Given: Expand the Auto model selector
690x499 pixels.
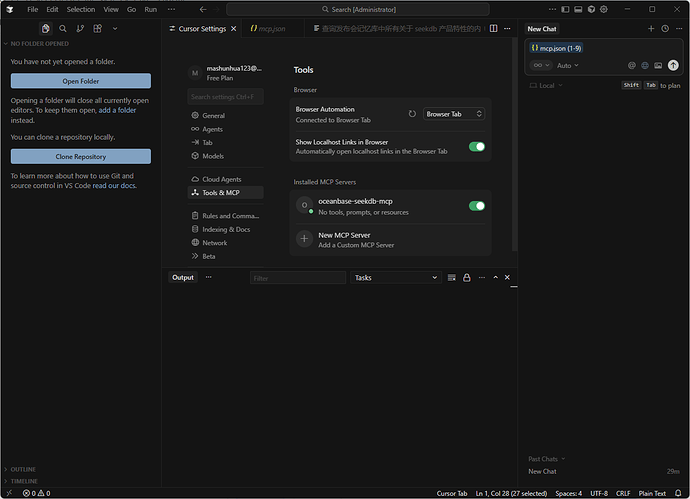Looking at the screenshot, I should point(567,65).
